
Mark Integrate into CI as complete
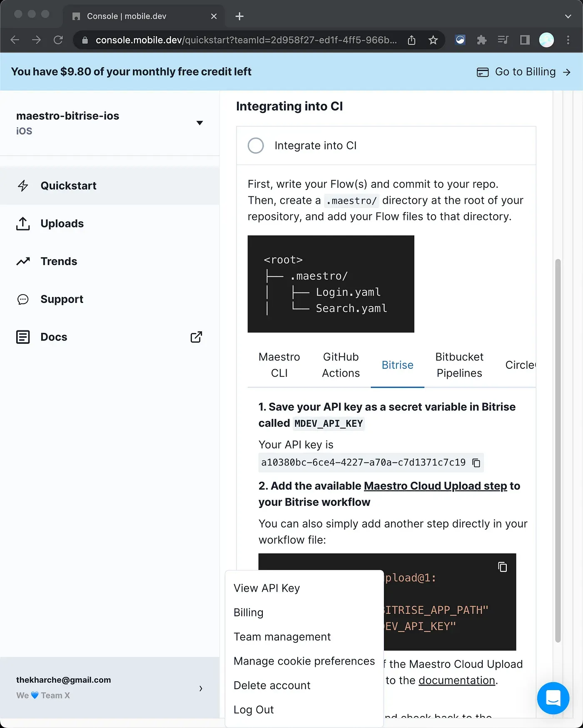(256, 146)
